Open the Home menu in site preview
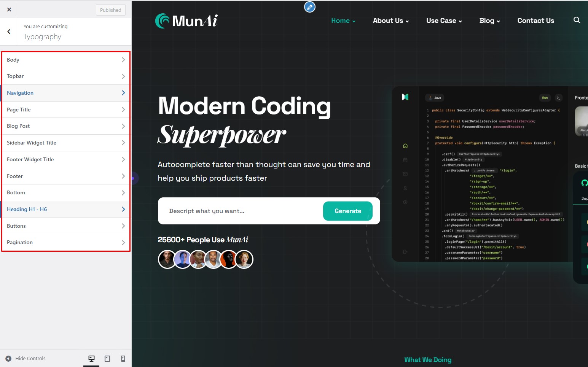 pos(343,21)
